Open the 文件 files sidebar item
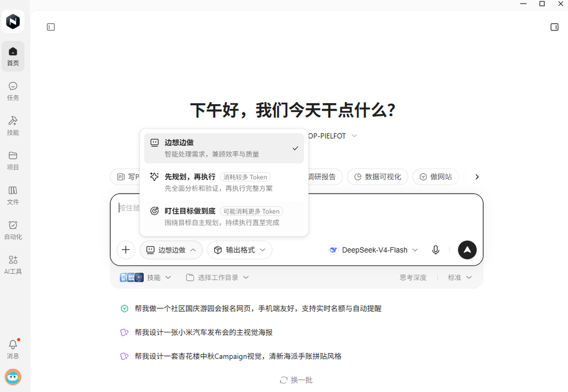Screen dimensions: 568x392 pos(13,196)
